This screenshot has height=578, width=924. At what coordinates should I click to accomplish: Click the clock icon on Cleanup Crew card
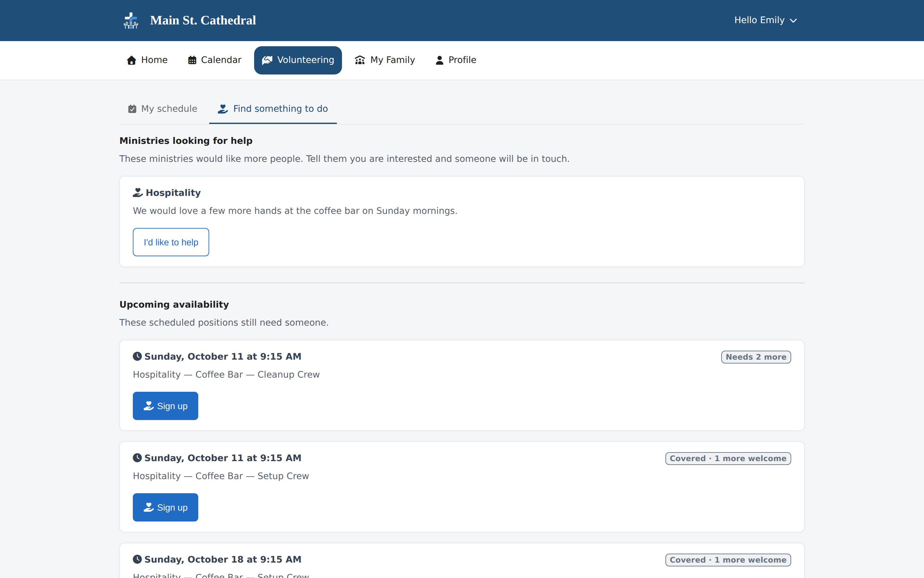click(137, 356)
